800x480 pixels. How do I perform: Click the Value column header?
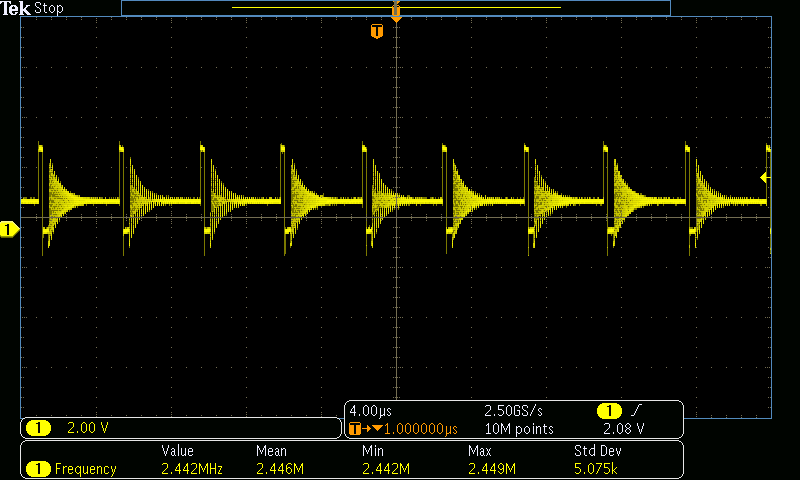pos(178,451)
